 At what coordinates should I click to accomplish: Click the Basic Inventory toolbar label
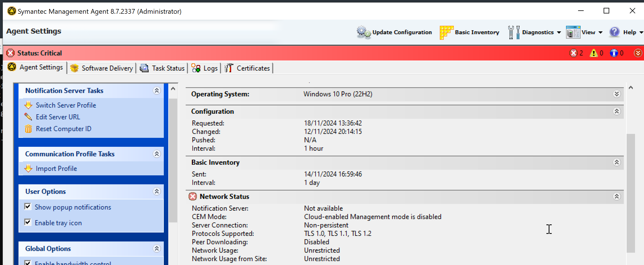(x=477, y=32)
